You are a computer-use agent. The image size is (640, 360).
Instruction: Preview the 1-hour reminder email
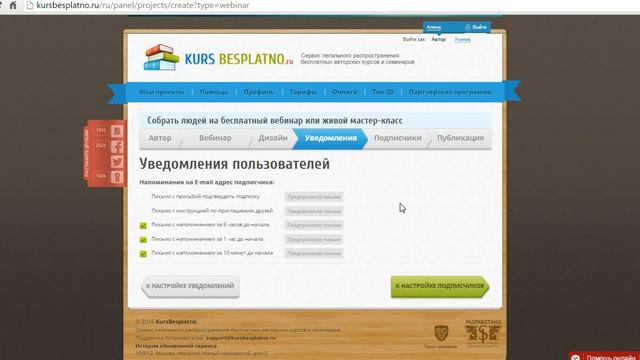tap(313, 240)
